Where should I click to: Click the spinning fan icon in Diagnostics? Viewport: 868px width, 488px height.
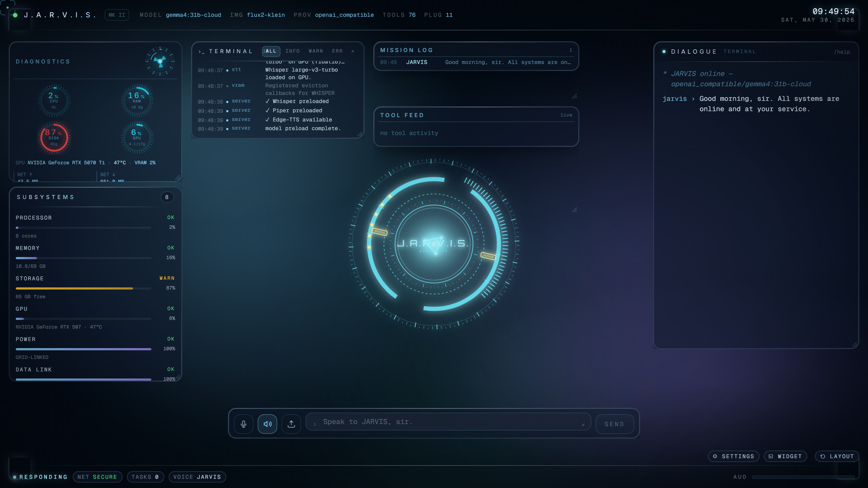(x=160, y=61)
